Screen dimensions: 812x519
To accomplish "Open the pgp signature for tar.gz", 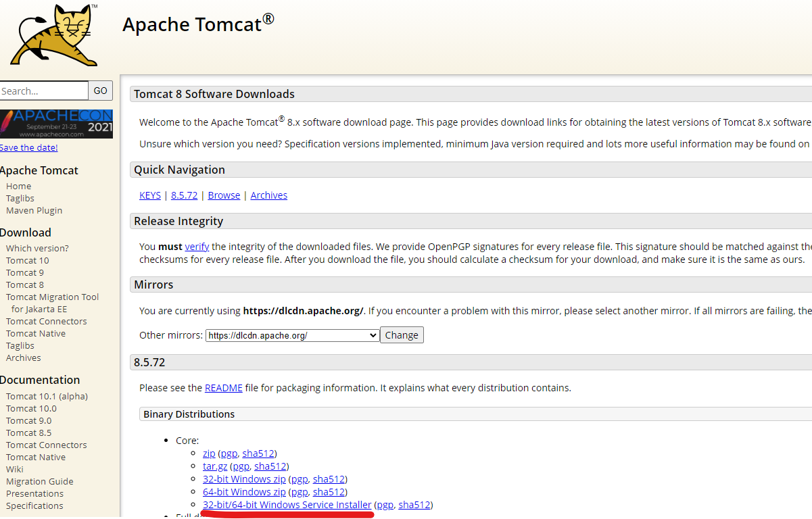I will coord(241,466).
